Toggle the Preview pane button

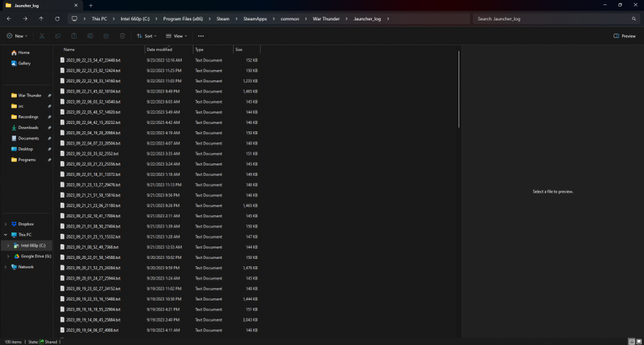[624, 36]
